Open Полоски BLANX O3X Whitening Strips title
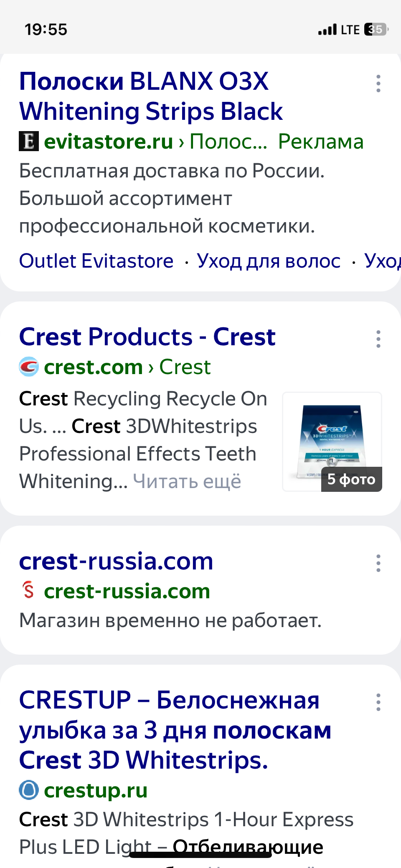The image size is (401, 868). pyautogui.click(x=151, y=96)
